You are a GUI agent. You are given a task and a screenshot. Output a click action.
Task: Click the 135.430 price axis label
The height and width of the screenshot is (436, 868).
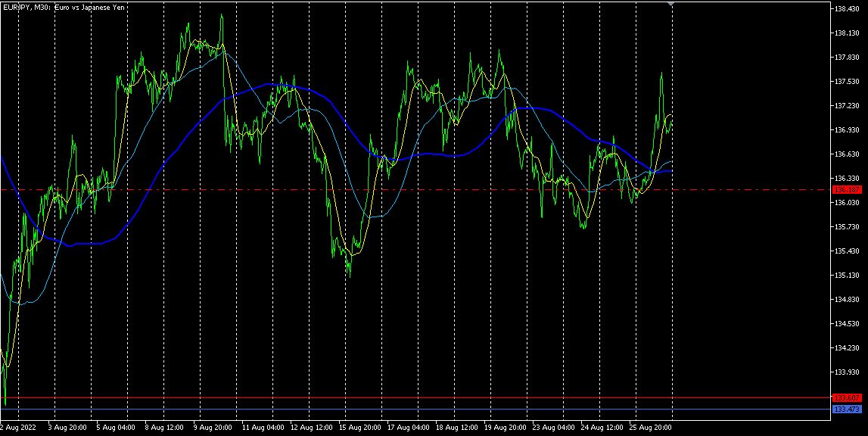coord(847,251)
